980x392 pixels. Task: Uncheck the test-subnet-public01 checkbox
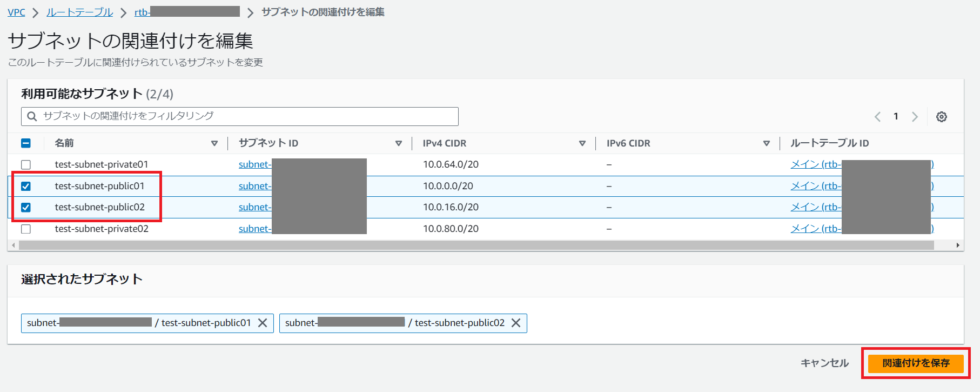point(26,186)
